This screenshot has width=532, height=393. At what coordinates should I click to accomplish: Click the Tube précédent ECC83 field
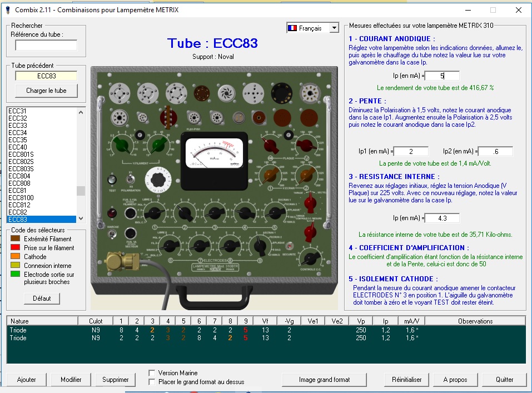point(46,76)
